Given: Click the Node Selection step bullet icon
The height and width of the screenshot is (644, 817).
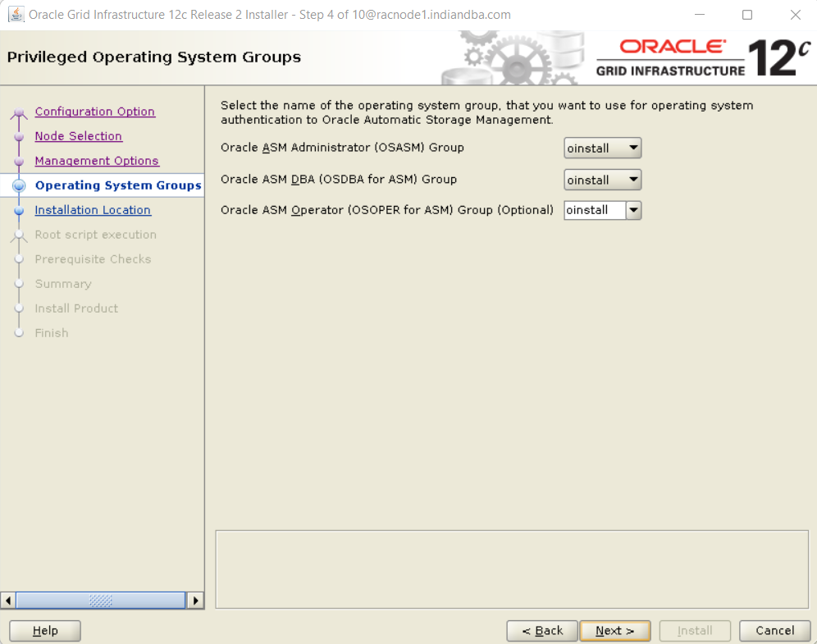Looking at the screenshot, I should (20, 136).
